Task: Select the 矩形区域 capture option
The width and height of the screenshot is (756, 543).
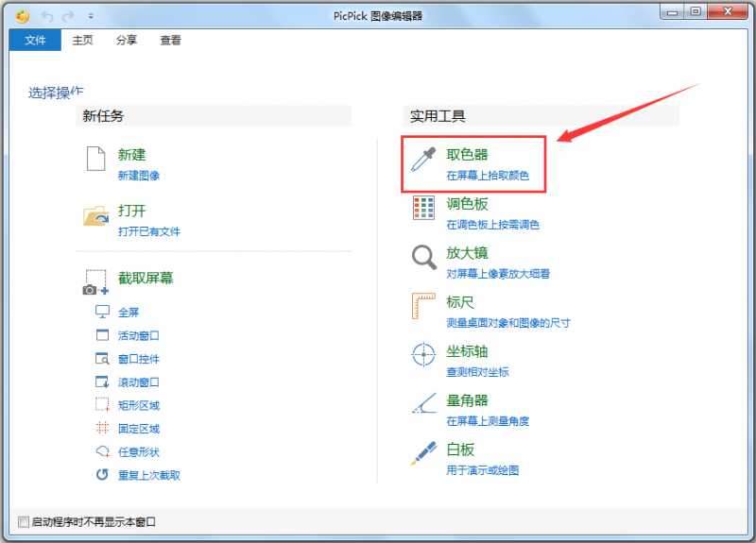Action: [138, 406]
